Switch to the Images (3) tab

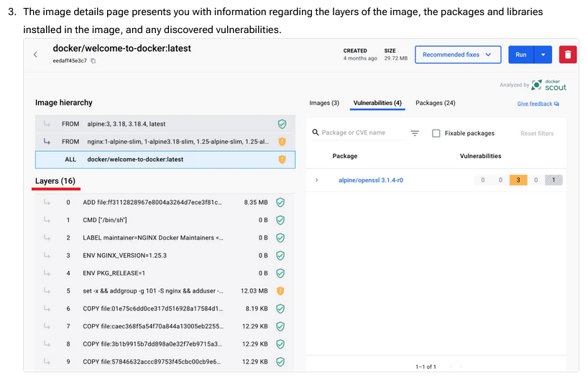(x=324, y=103)
